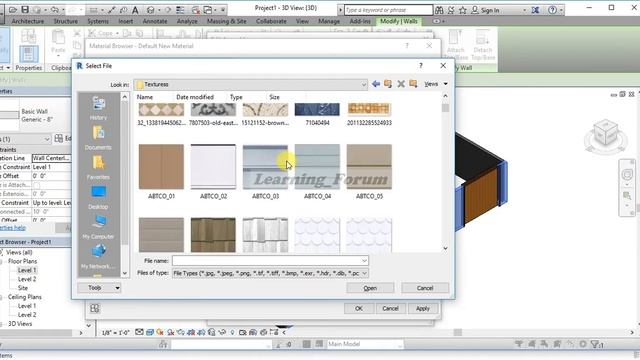Click Apply in Material Browser dialog

422,309
